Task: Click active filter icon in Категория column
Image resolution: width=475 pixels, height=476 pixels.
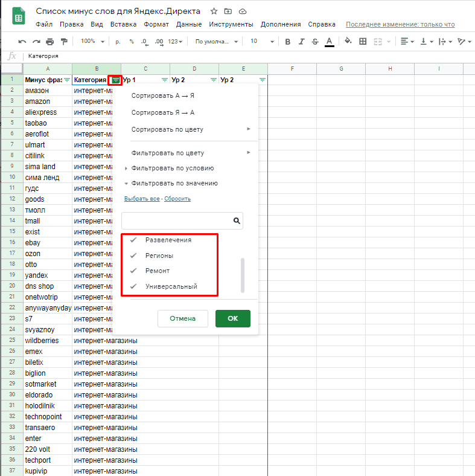Action: [115, 80]
